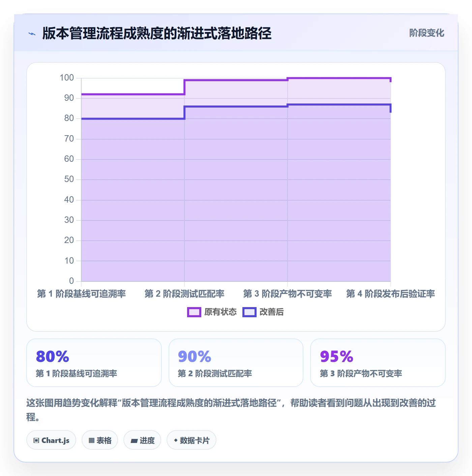Image resolution: width=472 pixels, height=476 pixels.
Task: Click axis label 第 3 阶段产物不可变率
Action: pos(288,294)
